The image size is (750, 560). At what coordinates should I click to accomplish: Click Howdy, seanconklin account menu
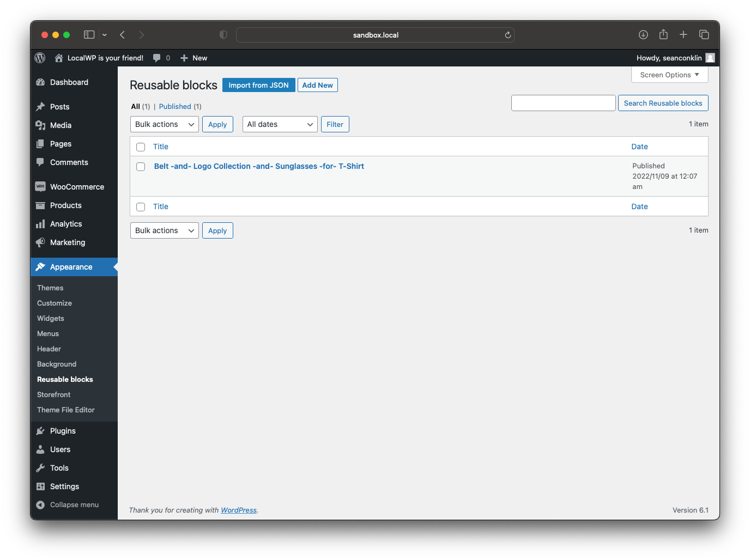point(675,58)
